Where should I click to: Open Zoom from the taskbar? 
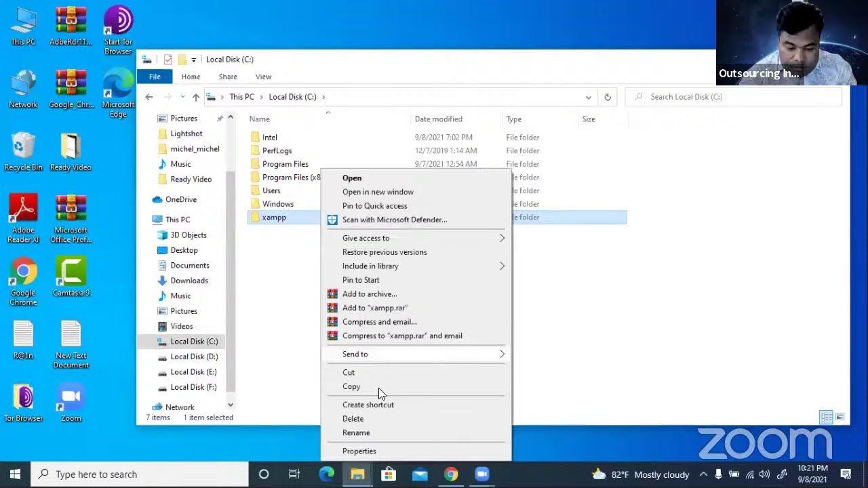[x=482, y=474]
